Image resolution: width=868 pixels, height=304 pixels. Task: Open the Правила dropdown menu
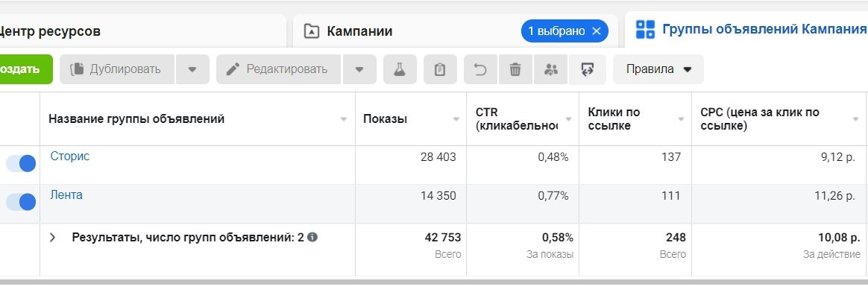tap(658, 69)
